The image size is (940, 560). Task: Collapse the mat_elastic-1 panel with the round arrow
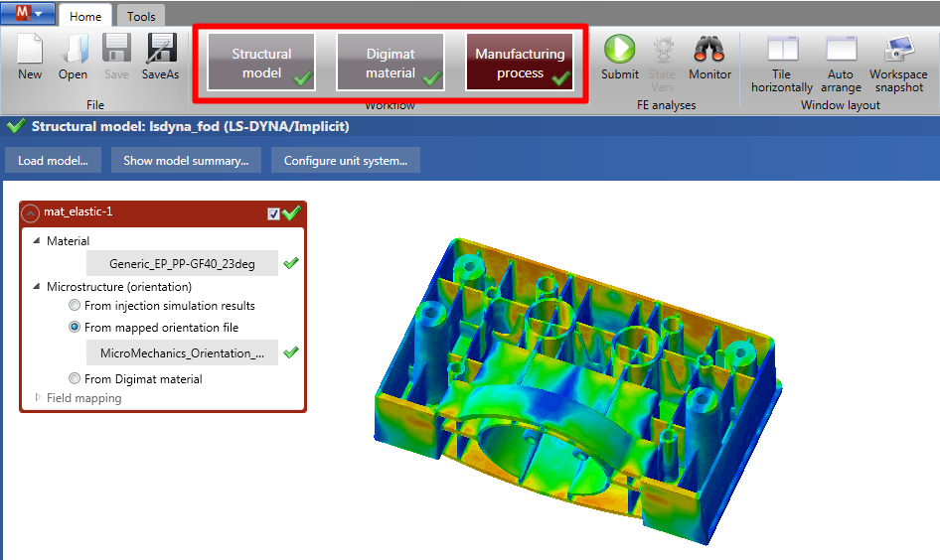(31, 212)
